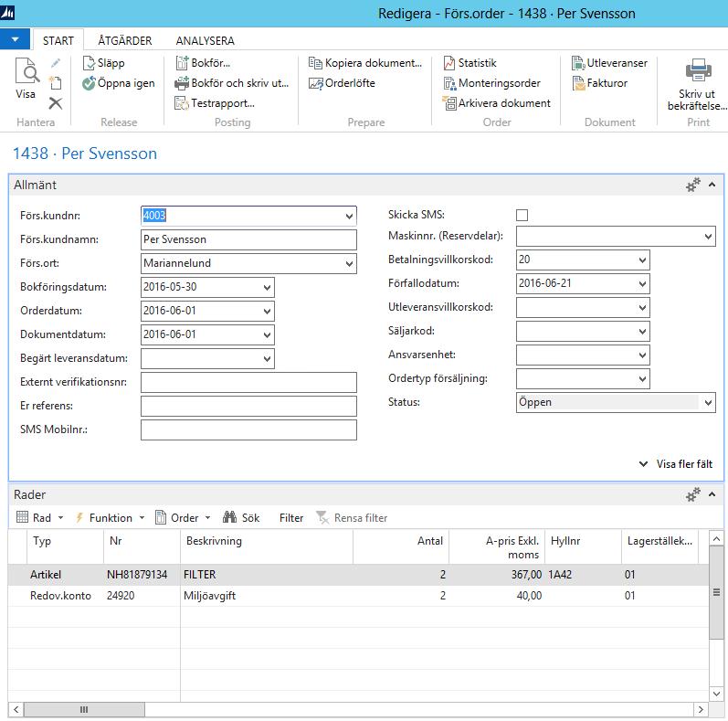Click the Visa magnifier icon
The width and height of the screenshot is (728, 721).
26,70
